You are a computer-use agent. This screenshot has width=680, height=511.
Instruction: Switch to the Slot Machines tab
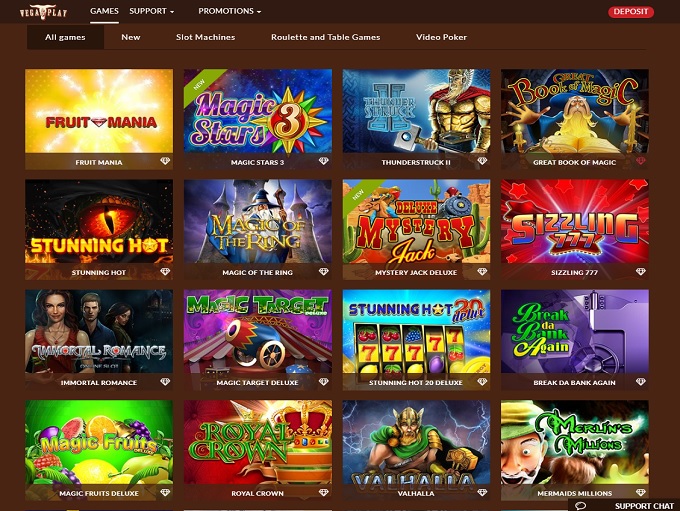click(x=206, y=37)
